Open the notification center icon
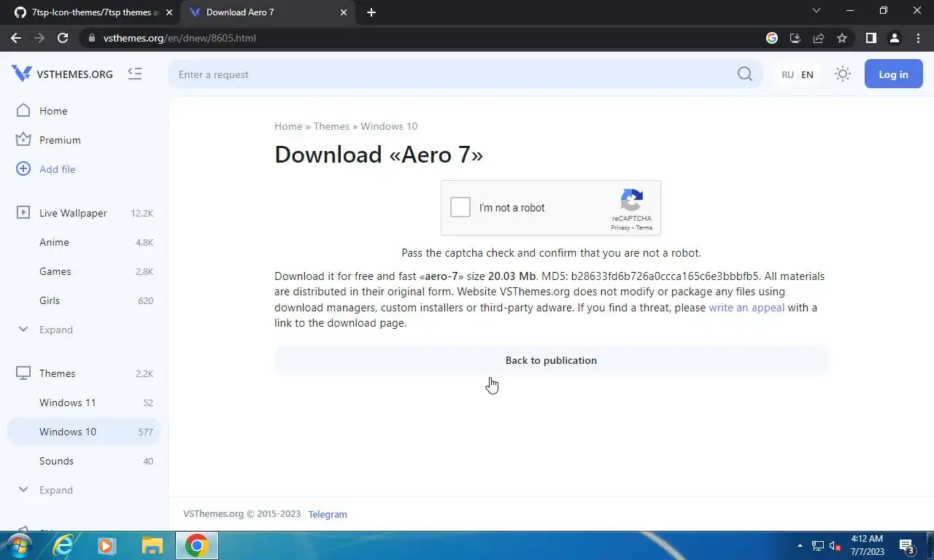 pyautogui.click(x=907, y=546)
